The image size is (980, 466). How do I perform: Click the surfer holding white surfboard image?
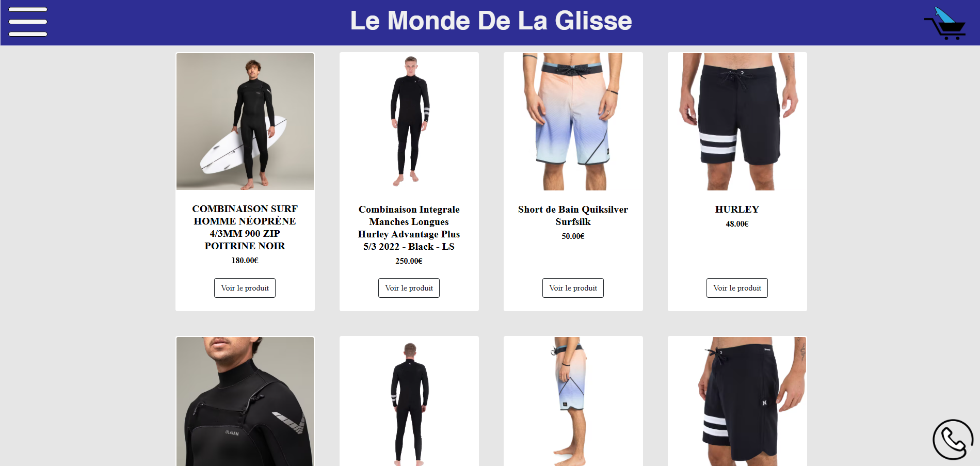tap(245, 121)
